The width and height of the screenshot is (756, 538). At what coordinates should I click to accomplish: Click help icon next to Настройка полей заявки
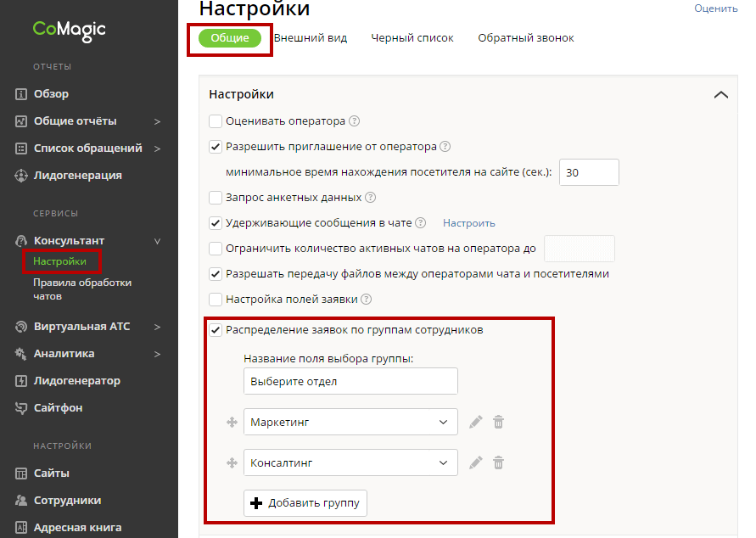point(367,300)
